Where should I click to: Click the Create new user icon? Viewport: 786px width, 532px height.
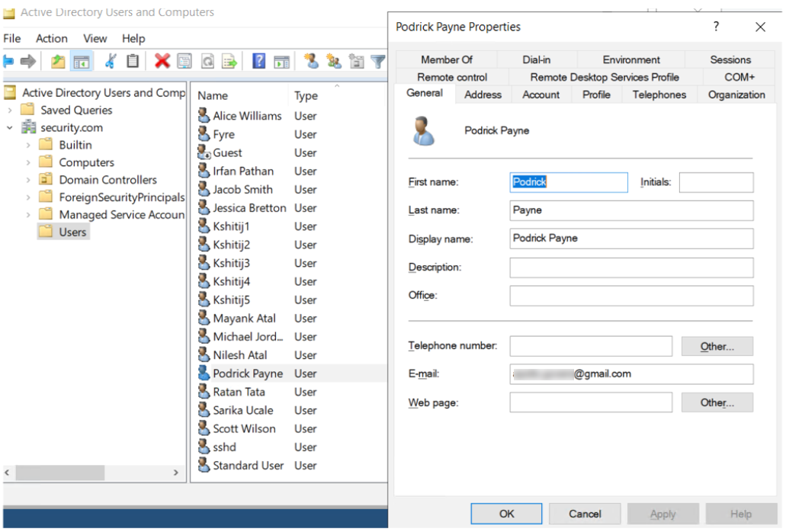311,61
